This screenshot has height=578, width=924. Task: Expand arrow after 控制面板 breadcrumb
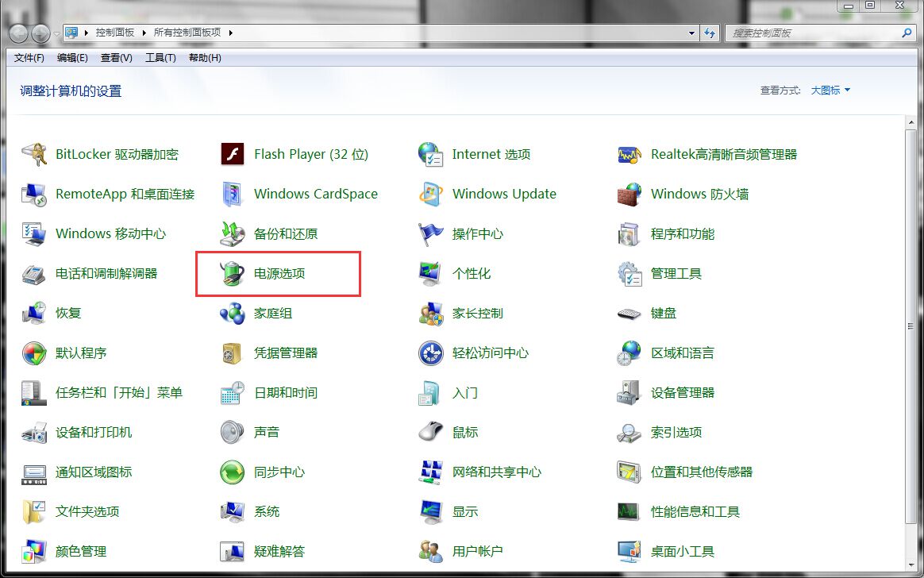coord(144,33)
